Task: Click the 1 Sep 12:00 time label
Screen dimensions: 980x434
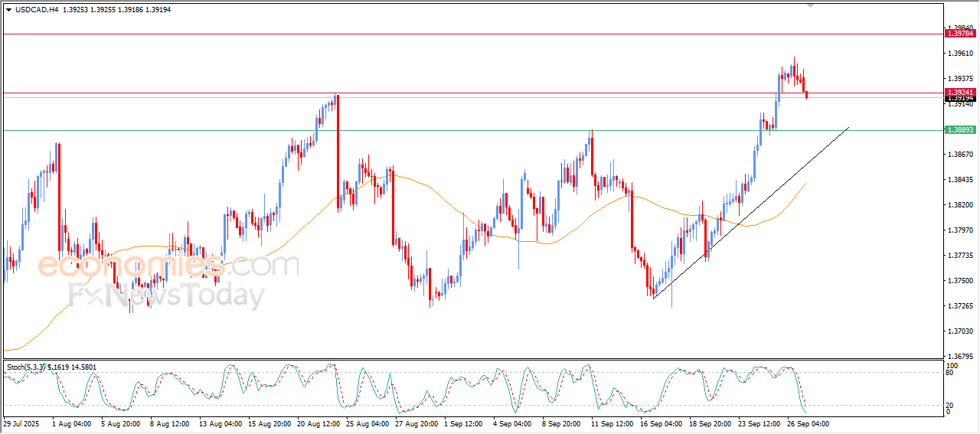Action: [x=464, y=423]
